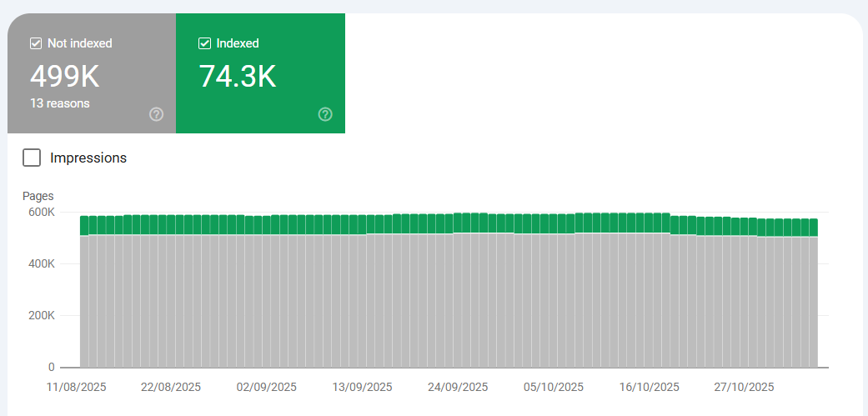
Task: Click the 24/09/2025 date label
Action: (458, 388)
